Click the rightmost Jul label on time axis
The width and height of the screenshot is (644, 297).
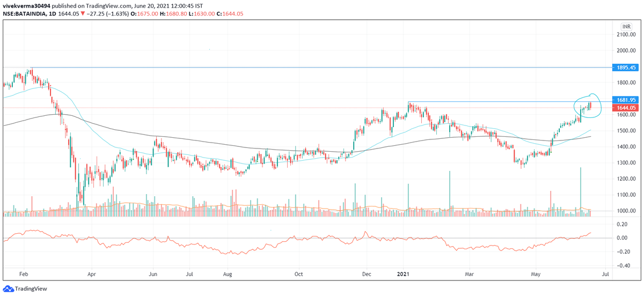[606, 273]
